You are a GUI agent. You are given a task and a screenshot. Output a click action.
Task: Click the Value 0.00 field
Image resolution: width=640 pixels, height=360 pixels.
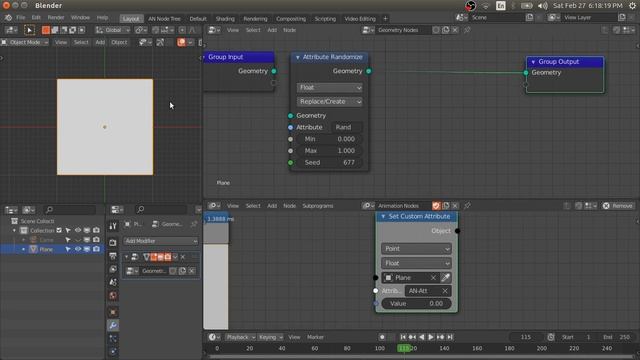(416, 304)
